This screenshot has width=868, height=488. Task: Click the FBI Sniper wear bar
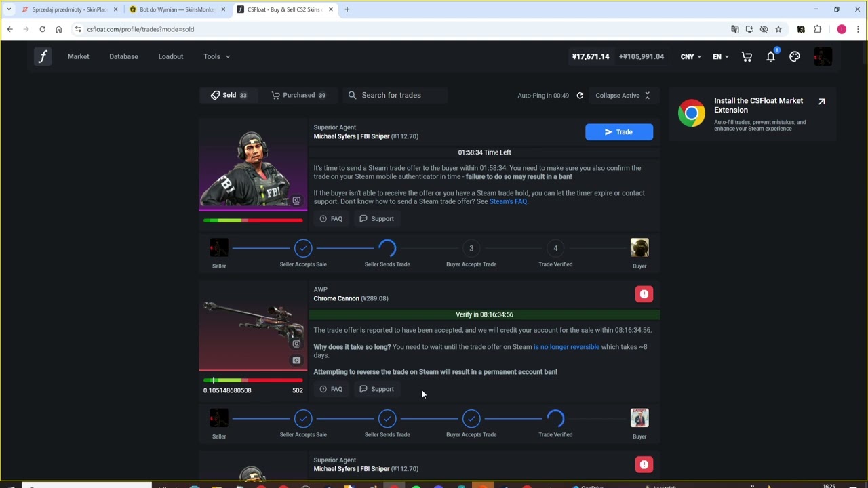(x=253, y=220)
